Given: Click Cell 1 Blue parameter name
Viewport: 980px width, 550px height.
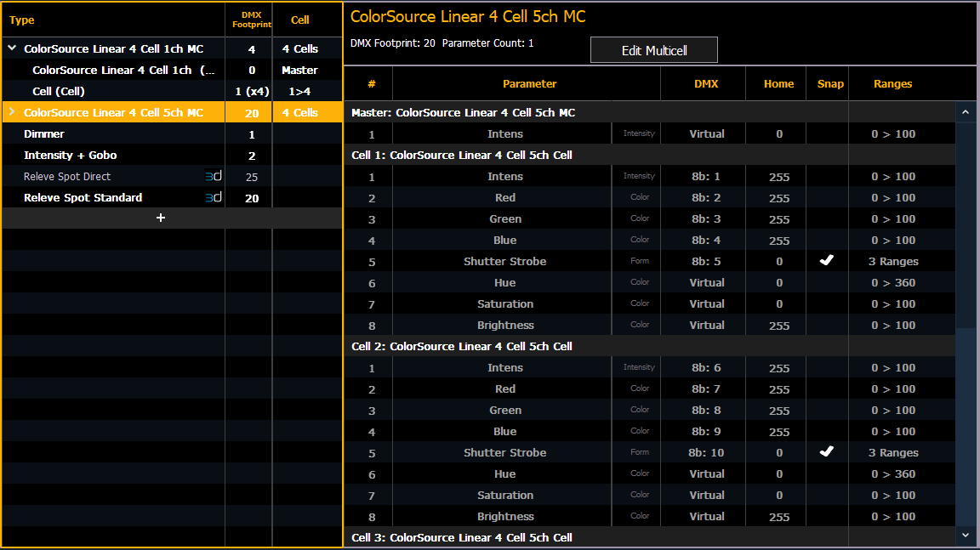Looking at the screenshot, I should click(x=505, y=241).
